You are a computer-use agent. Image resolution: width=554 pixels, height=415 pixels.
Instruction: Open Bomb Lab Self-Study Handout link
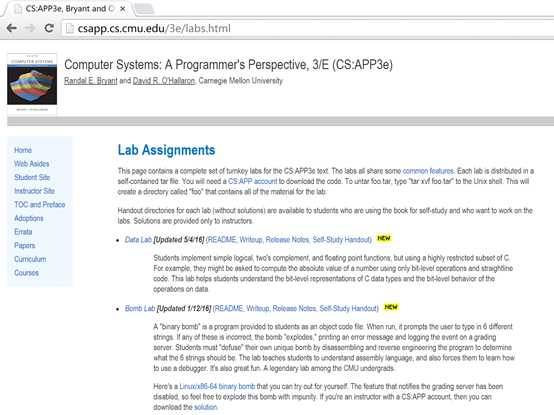[x=348, y=309]
